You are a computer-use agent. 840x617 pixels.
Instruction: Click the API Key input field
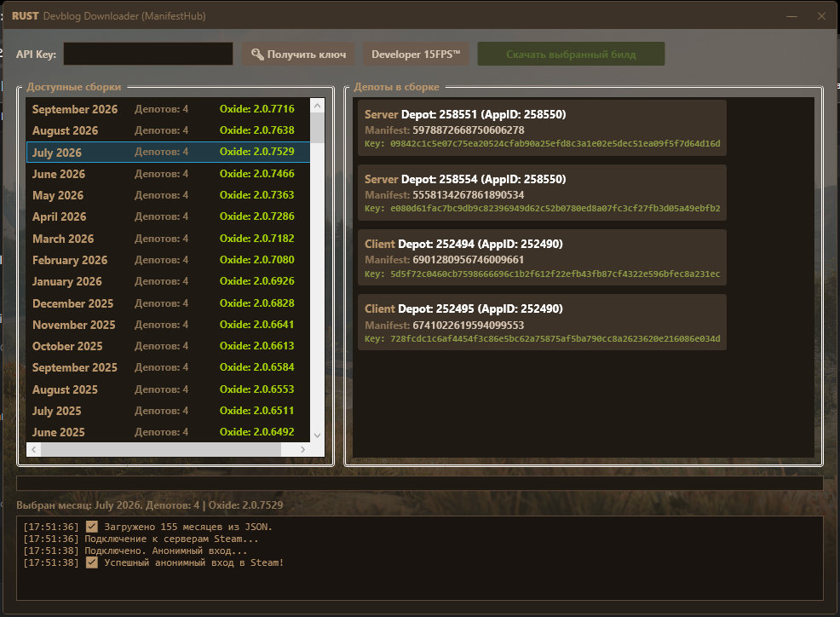click(148, 55)
